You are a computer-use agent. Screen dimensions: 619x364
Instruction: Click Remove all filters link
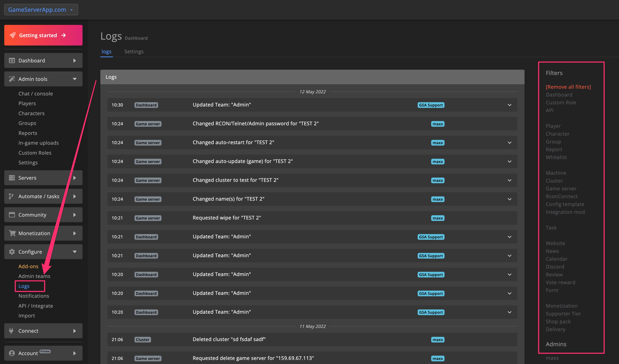pyautogui.click(x=568, y=87)
